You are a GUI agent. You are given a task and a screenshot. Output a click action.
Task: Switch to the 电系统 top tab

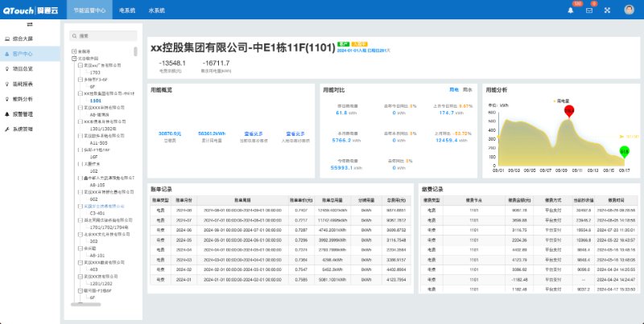point(127,10)
